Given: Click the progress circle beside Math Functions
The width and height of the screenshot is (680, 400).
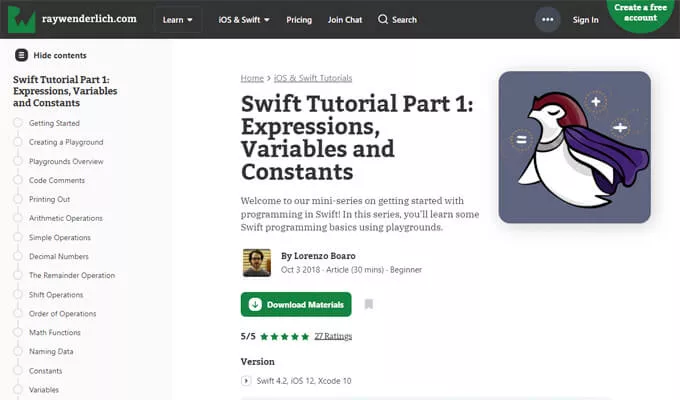Looking at the screenshot, I should [x=18, y=332].
